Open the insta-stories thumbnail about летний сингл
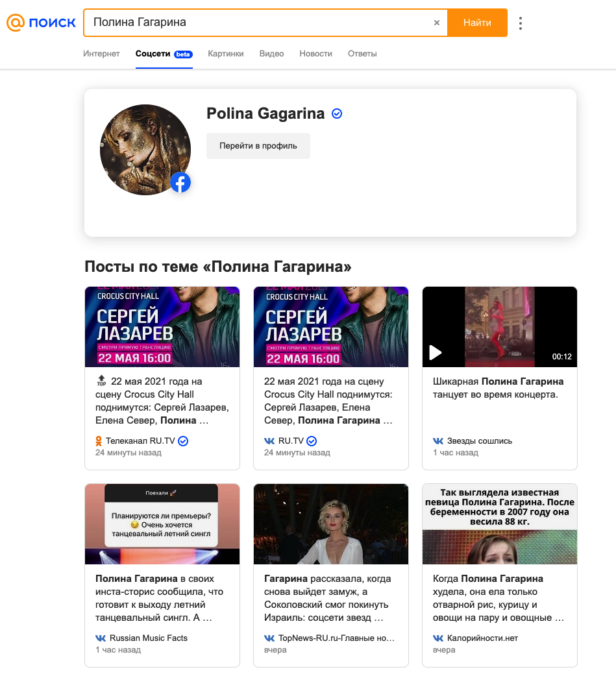 (x=162, y=524)
